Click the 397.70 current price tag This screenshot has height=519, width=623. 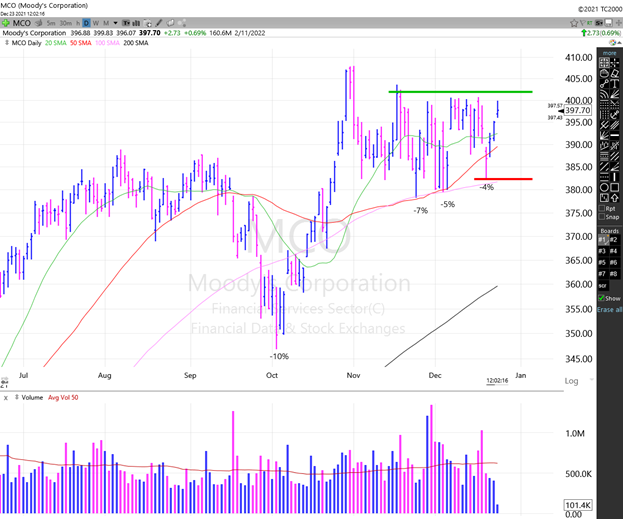tap(578, 110)
